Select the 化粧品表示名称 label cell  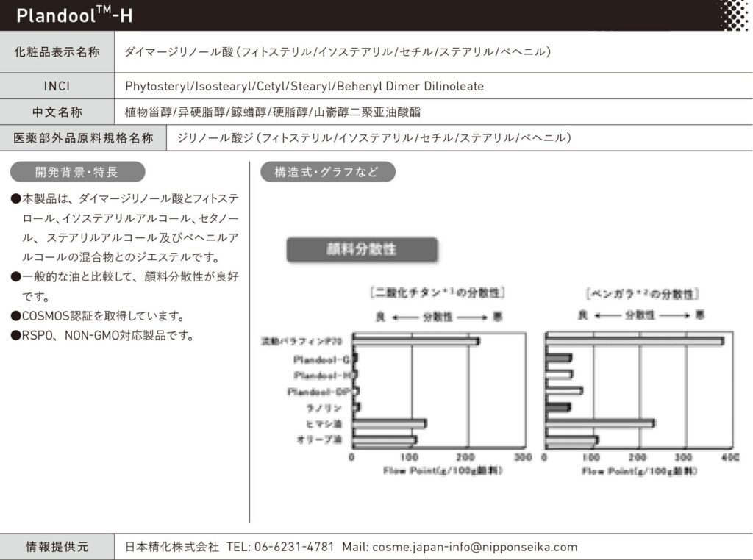(57, 52)
